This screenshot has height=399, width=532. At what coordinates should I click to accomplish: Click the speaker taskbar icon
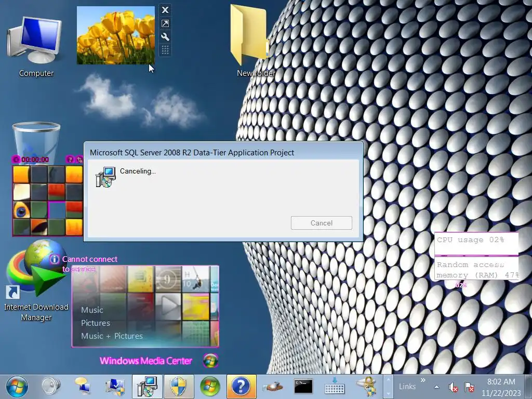coord(51,387)
